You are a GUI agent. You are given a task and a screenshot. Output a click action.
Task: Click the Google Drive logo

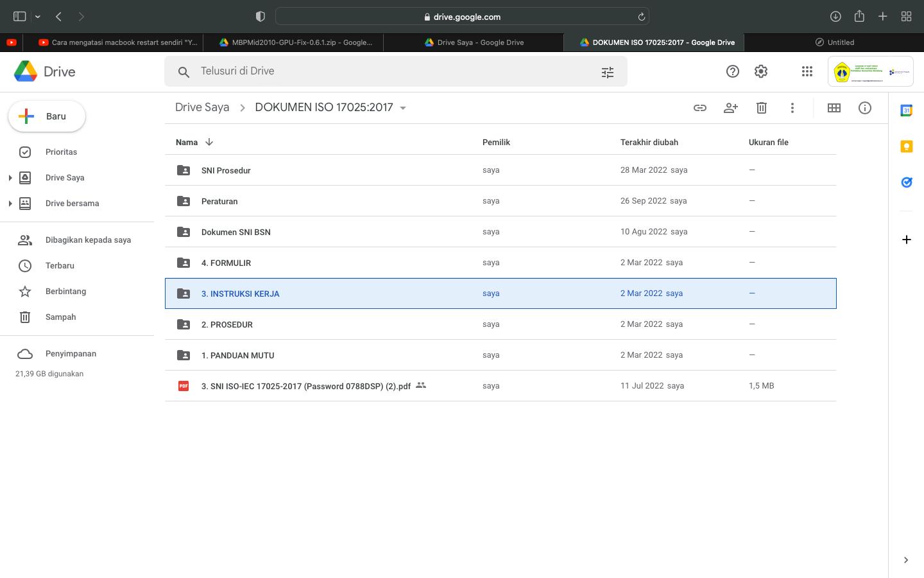click(x=26, y=71)
